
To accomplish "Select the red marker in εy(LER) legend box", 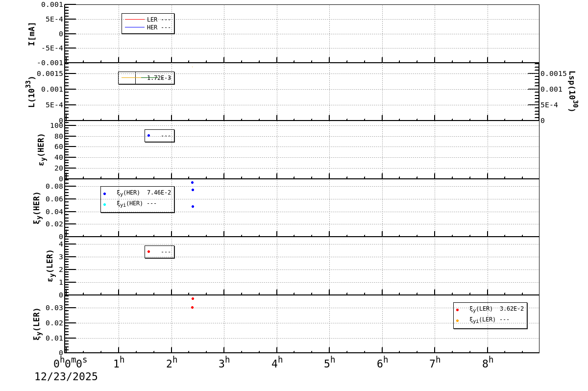I will pos(149,251).
